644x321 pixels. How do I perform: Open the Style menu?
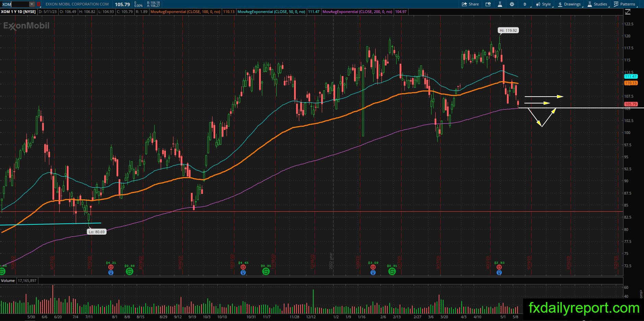pos(544,4)
